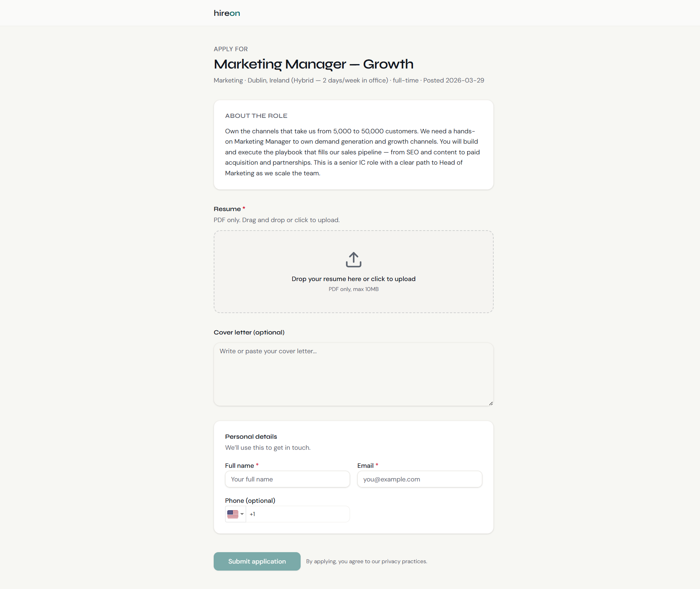
Task: Click the Full name input field
Action: tap(287, 479)
